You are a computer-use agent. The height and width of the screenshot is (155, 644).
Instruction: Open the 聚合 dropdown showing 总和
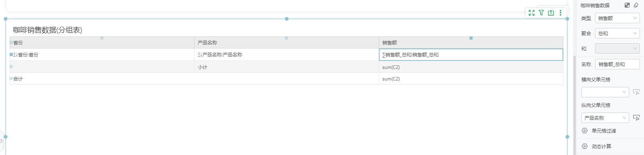click(618, 33)
